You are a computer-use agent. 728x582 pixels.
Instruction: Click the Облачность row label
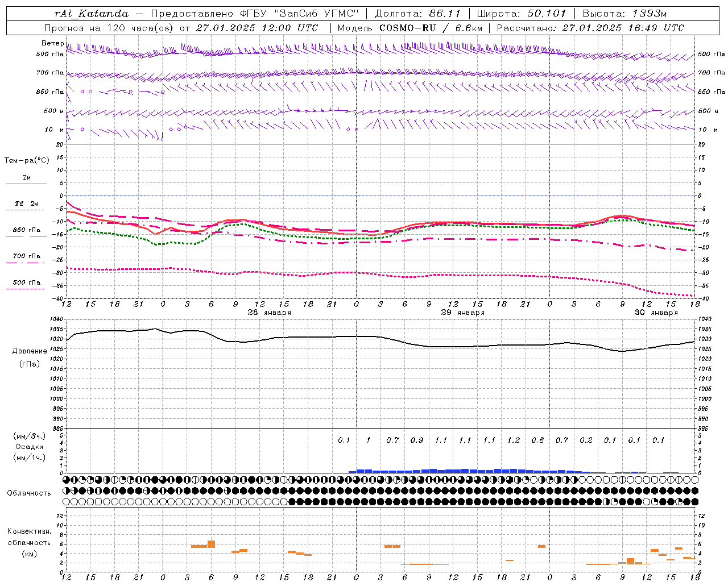29,493
